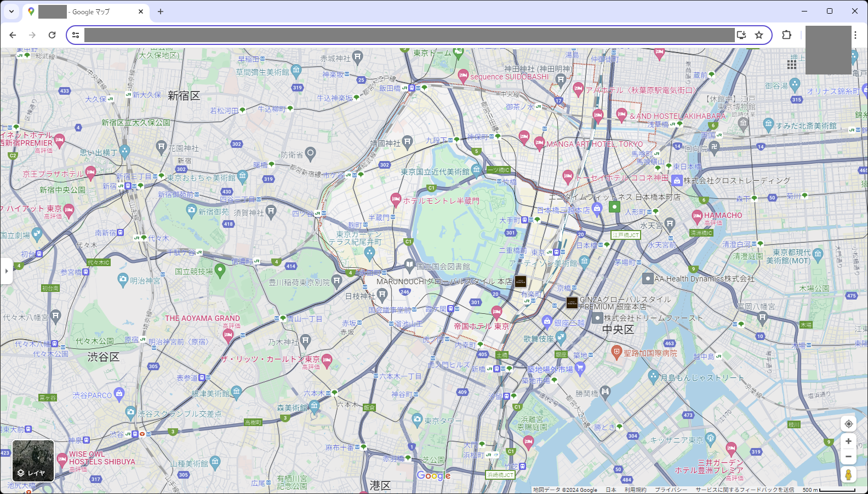Select the 明治神宮 marker
The width and height of the screenshot is (868, 494).
[x=123, y=280]
